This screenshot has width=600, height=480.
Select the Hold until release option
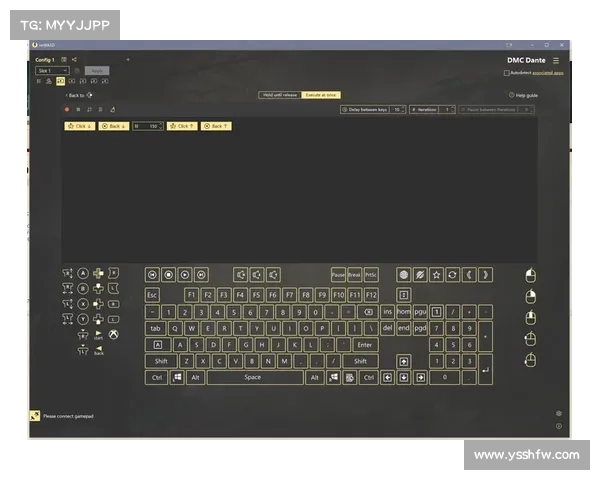tap(279, 95)
